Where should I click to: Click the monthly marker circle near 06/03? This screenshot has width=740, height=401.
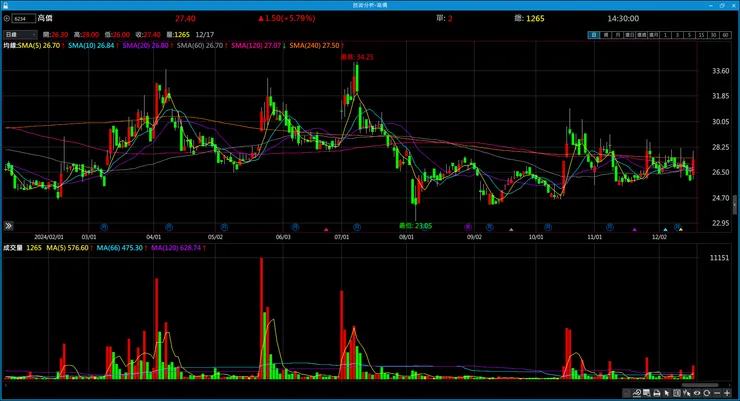[x=295, y=227]
